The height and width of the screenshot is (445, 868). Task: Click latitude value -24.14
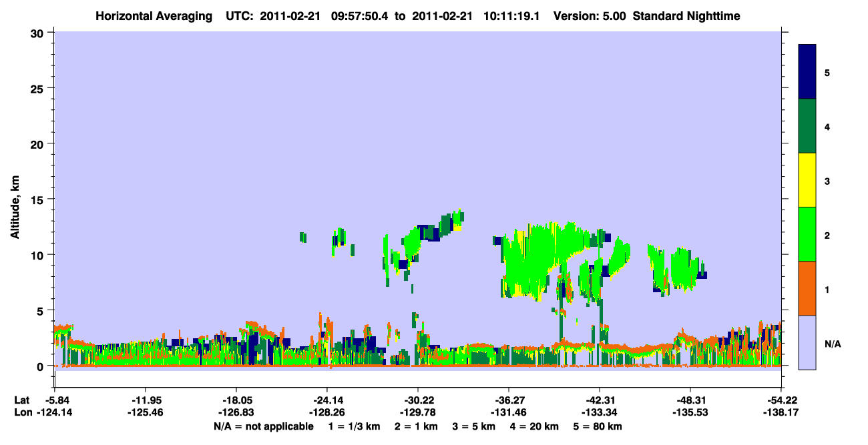(x=327, y=400)
